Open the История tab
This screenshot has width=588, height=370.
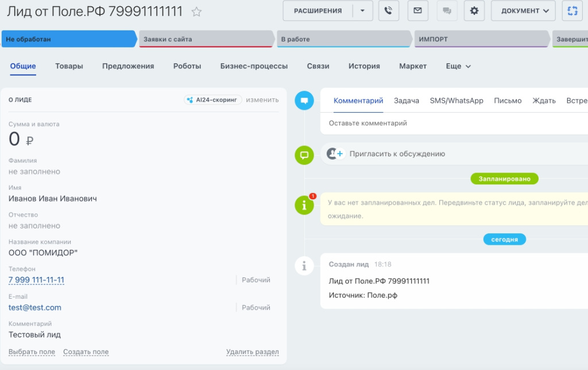[x=364, y=66]
